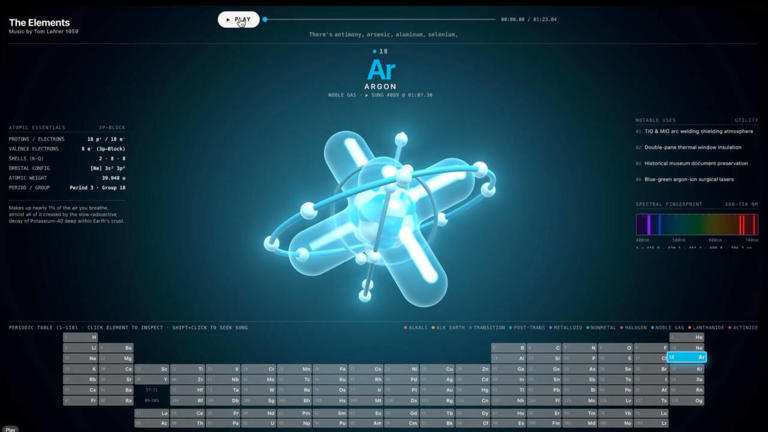
Task: Select the Lawrencium (Lr) cell
Action: click(651, 423)
